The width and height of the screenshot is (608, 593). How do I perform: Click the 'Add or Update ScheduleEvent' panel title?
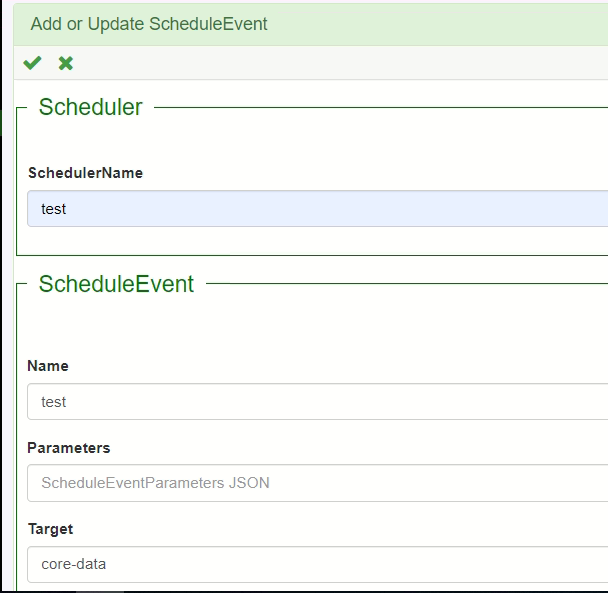[149, 24]
